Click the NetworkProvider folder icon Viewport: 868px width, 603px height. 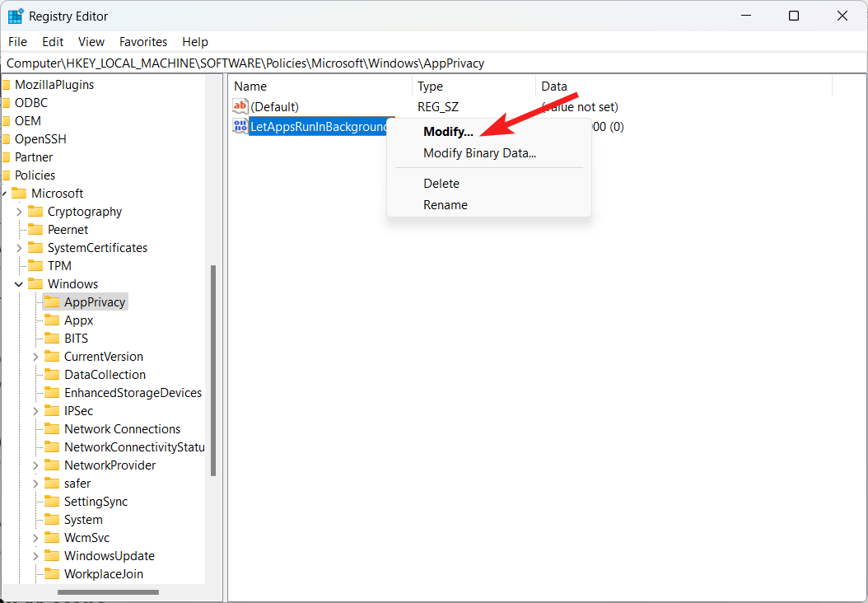pos(52,465)
